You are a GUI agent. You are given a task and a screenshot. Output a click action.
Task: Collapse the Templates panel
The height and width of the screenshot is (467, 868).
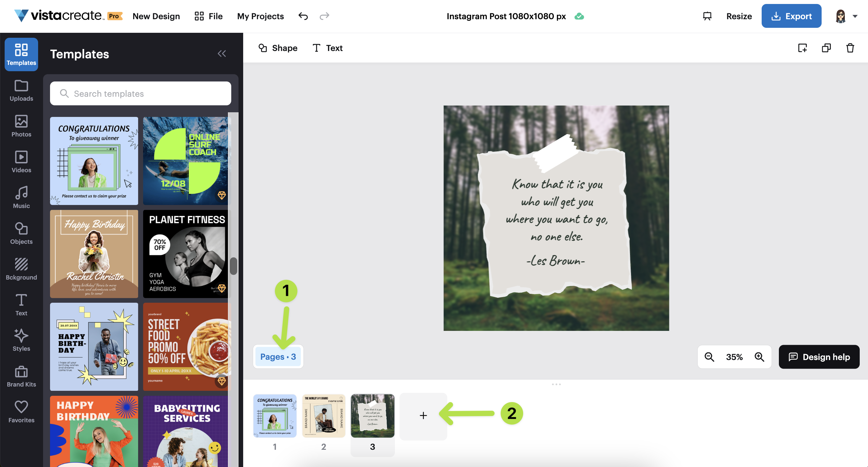(x=222, y=54)
